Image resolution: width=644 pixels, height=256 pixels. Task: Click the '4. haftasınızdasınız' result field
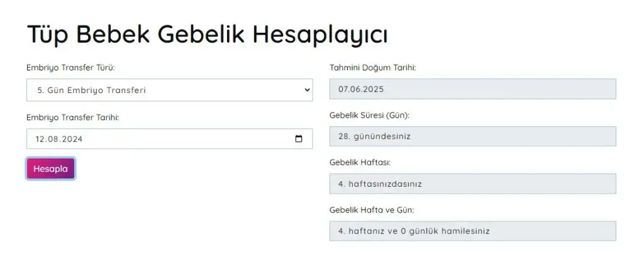pos(472,184)
